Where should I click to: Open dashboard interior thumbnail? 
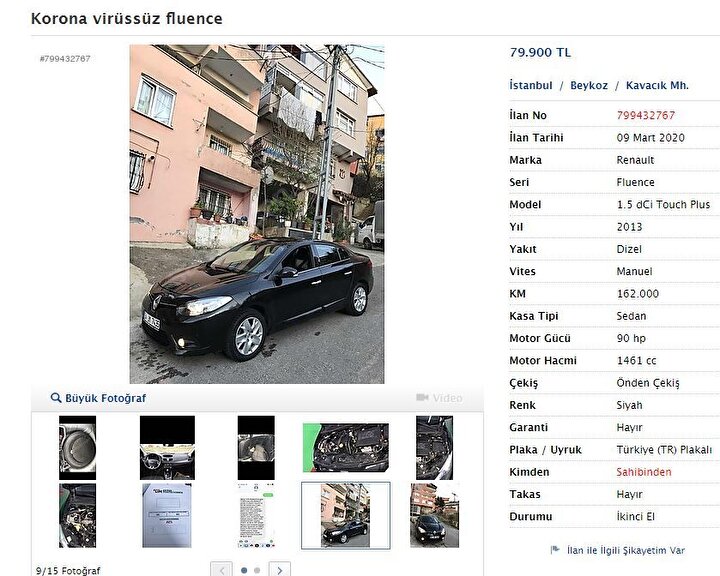click(x=167, y=448)
